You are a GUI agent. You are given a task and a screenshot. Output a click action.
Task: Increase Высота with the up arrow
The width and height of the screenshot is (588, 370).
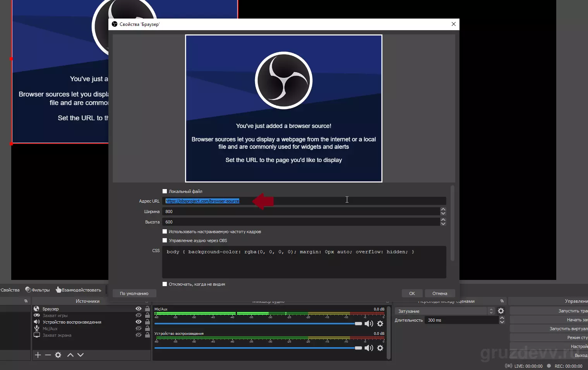coord(443,220)
